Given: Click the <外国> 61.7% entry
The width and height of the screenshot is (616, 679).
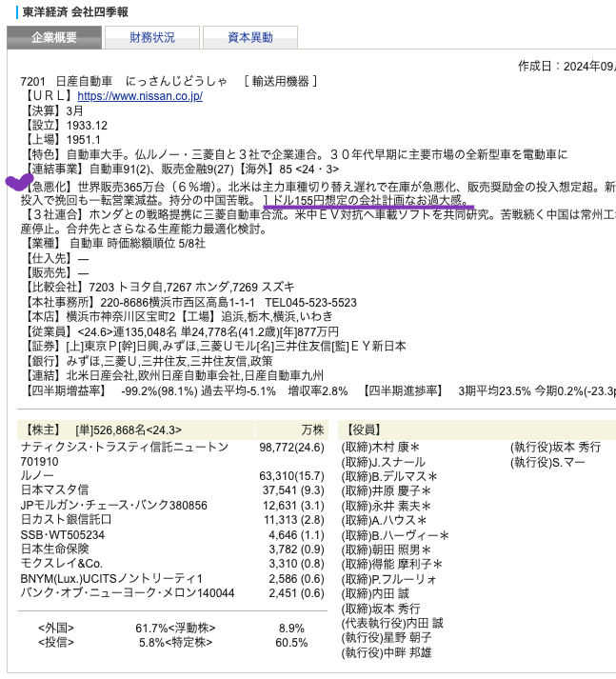Looking at the screenshot, I should tap(103, 628).
